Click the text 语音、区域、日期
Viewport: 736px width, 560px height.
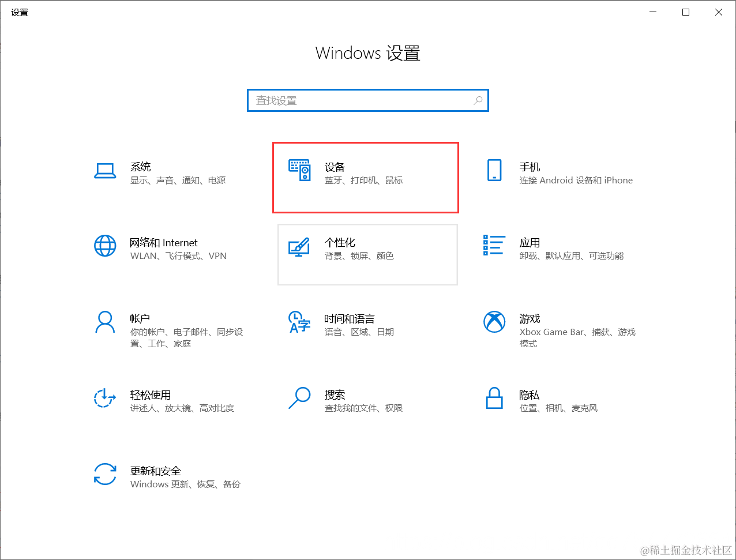coord(359,332)
